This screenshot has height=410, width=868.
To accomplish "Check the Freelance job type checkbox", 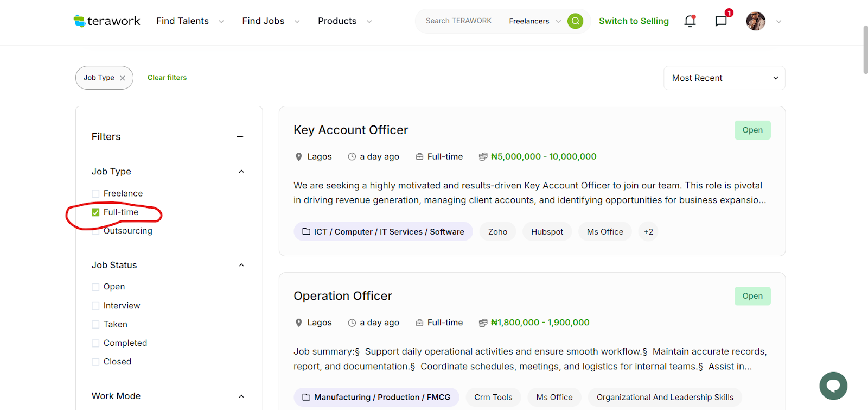I will (x=95, y=194).
